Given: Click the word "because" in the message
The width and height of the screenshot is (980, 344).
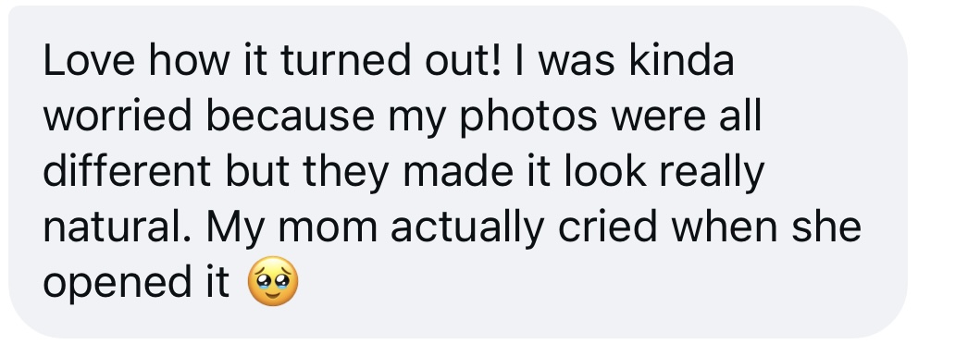Looking at the screenshot, I should coord(290,117).
